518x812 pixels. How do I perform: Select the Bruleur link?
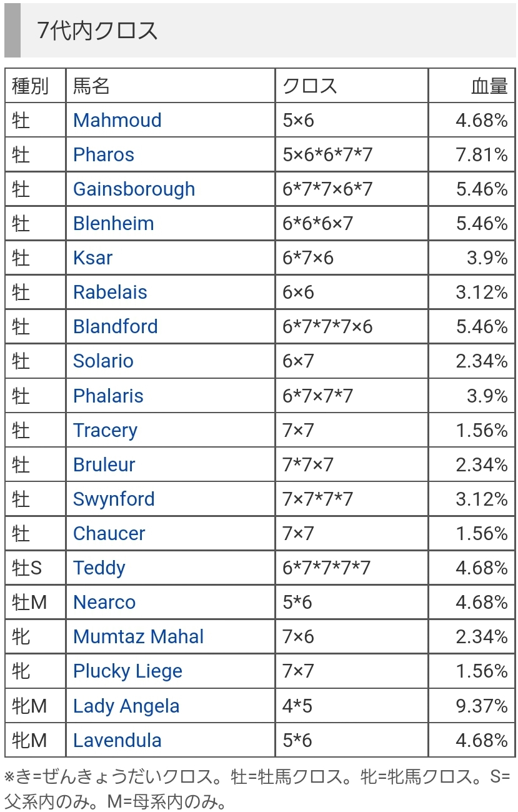pos(104,464)
